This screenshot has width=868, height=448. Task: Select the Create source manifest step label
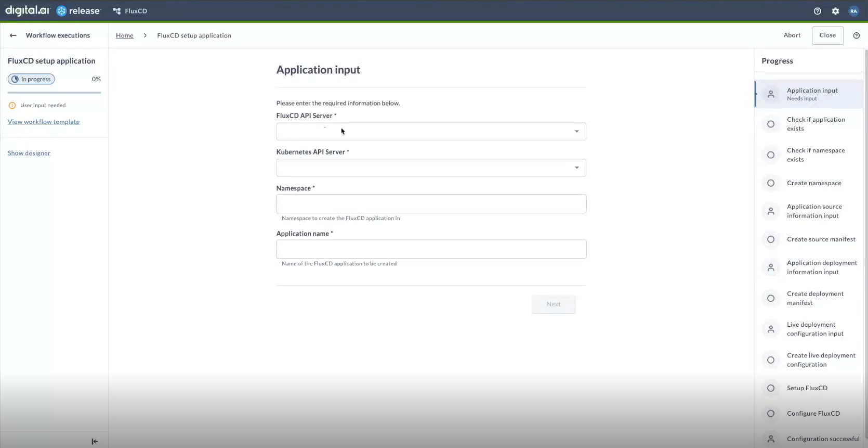[x=821, y=239]
